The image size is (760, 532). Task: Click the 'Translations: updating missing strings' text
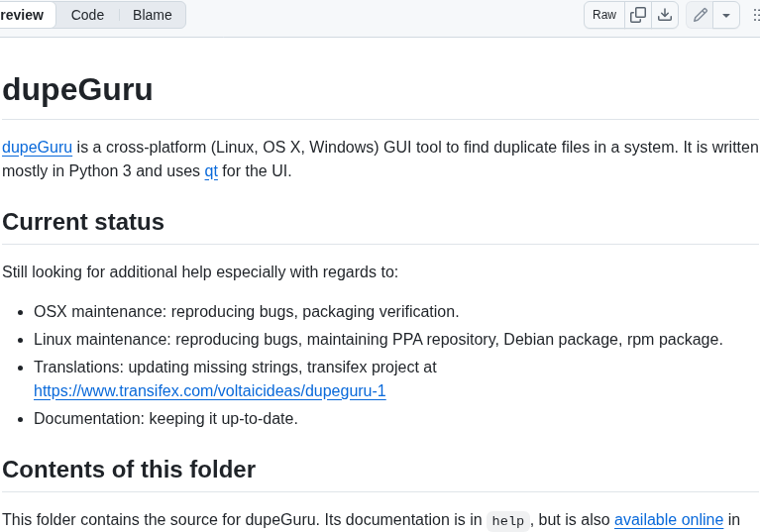tap(235, 368)
